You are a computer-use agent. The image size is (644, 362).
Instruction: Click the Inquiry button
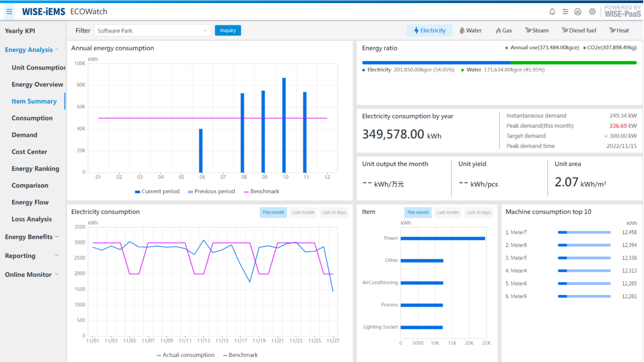228,30
